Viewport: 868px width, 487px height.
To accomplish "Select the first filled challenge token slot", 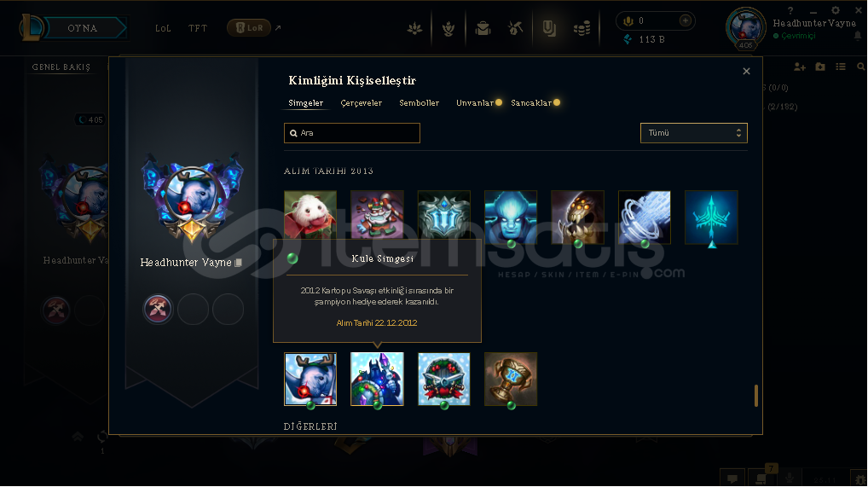I will pos(159,309).
